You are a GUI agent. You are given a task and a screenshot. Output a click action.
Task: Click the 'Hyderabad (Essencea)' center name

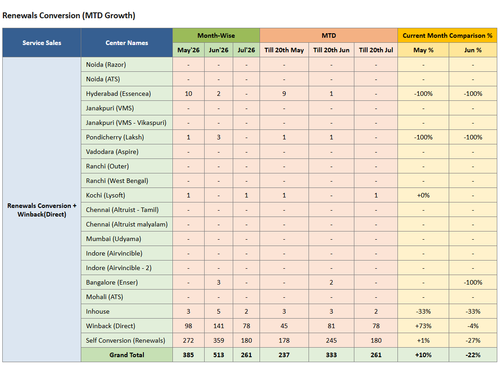(118, 94)
